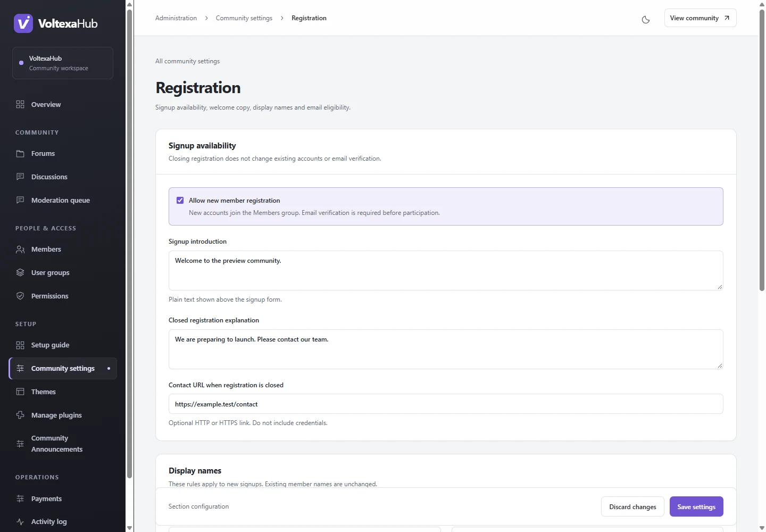Select Members in the sidebar

pyautogui.click(x=63, y=249)
